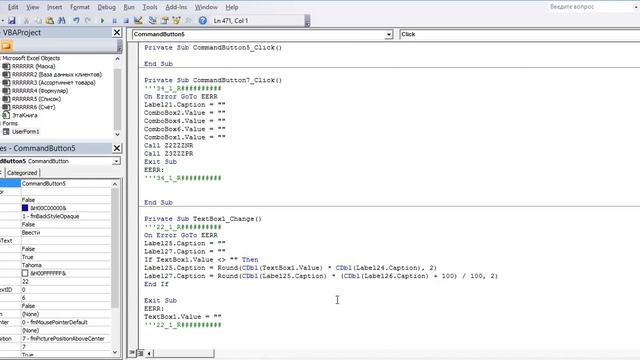
Task: Click the Undo arrow icon
Action: pyautogui.click(x=76, y=20)
